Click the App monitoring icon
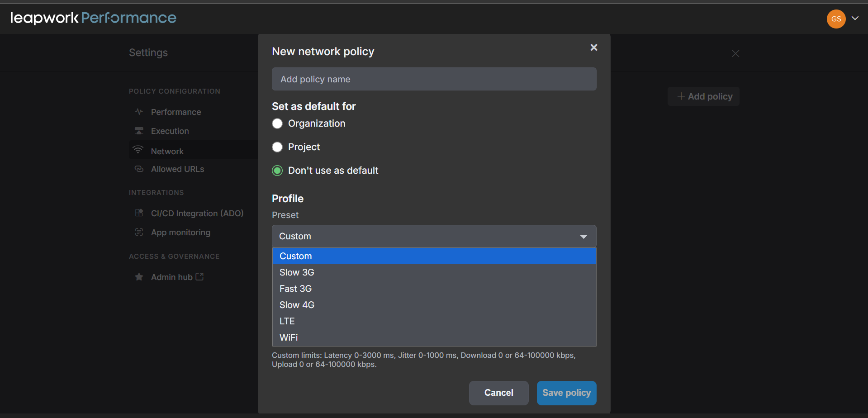868x418 pixels. (139, 232)
